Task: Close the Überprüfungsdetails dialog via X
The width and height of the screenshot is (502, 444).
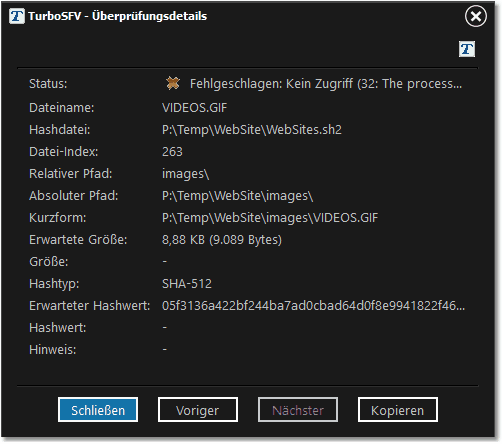Action: point(476,16)
